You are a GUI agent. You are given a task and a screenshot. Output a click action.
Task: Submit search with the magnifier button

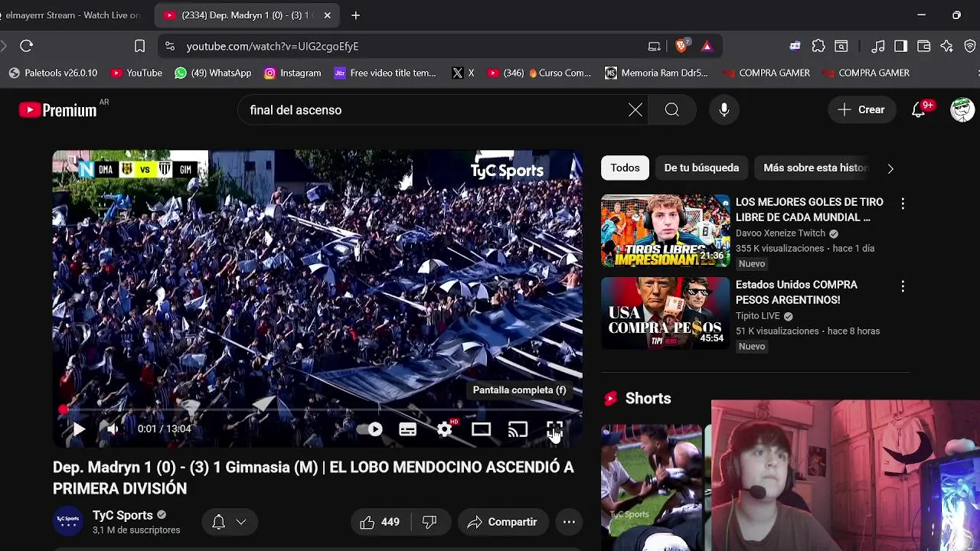tap(671, 110)
